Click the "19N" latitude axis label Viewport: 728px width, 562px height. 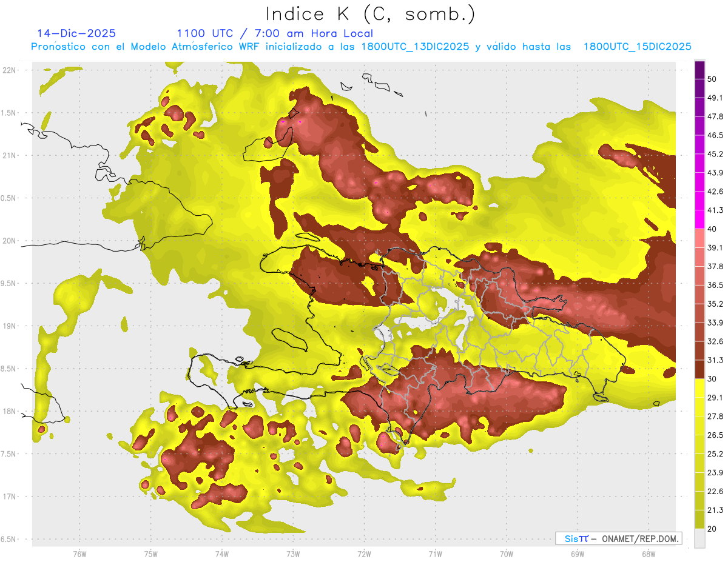click(x=10, y=326)
